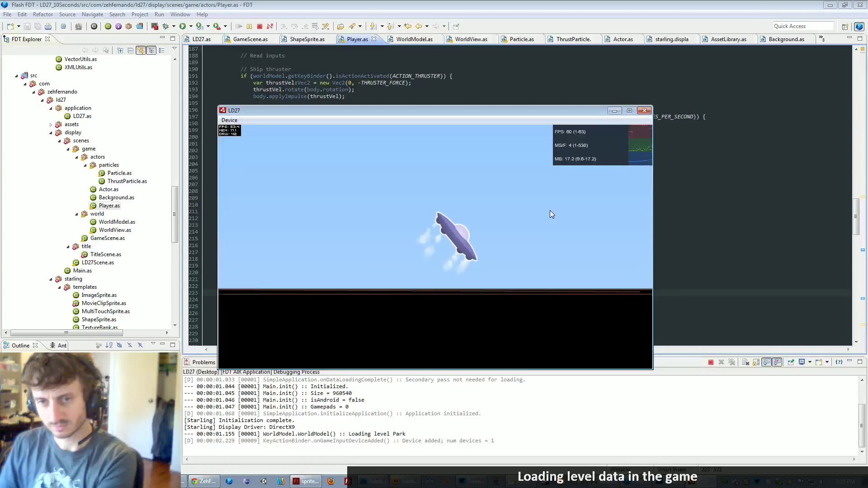Viewport: 868px width, 488px height.
Task: Clear the console output icon
Action: pyautogui.click(x=745, y=362)
